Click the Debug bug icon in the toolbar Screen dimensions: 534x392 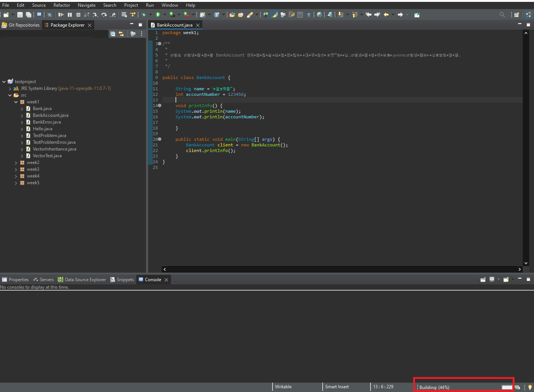pyautogui.click(x=144, y=15)
